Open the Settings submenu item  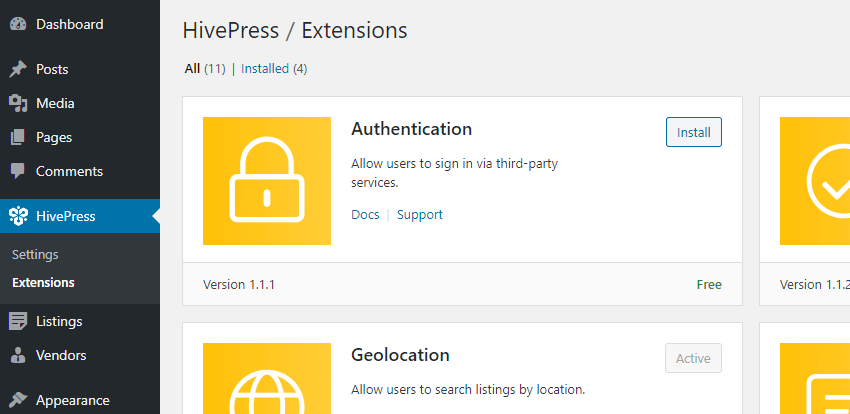(35, 254)
